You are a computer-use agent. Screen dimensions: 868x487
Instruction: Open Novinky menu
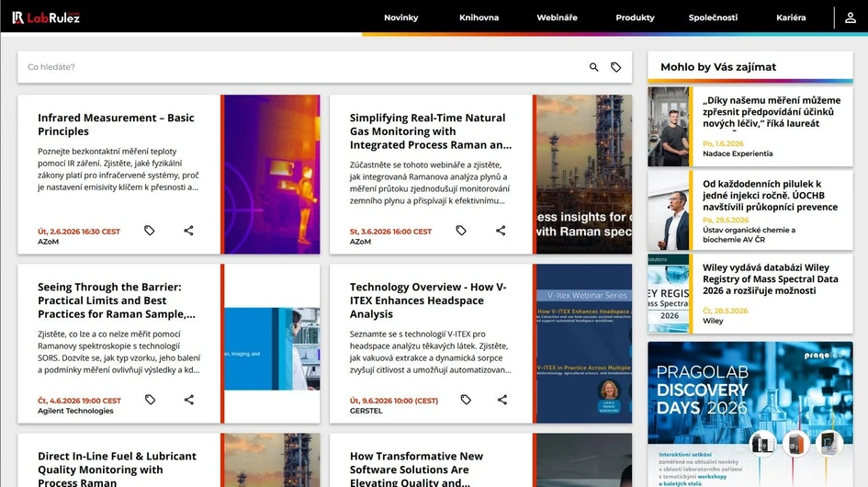click(x=400, y=17)
